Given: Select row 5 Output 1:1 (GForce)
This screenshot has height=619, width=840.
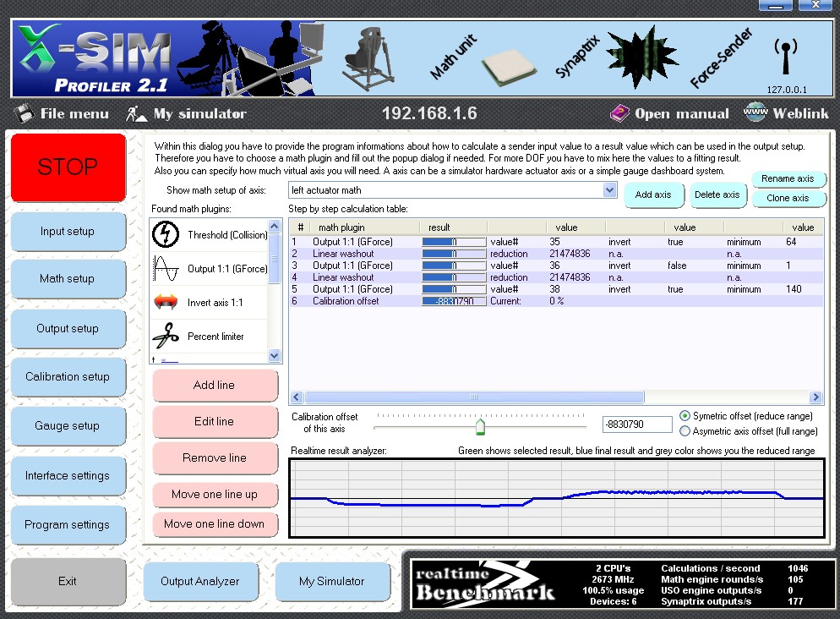Looking at the screenshot, I should (x=556, y=289).
